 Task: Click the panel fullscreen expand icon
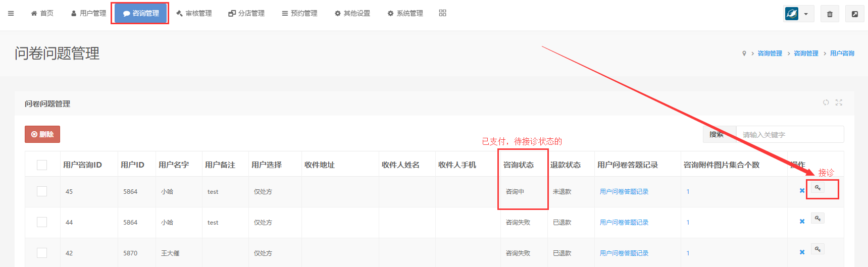(x=839, y=102)
